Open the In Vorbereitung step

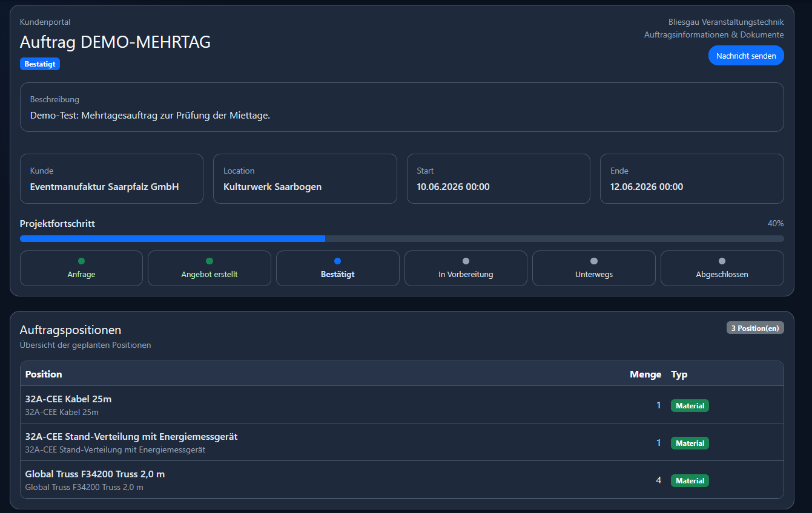pyautogui.click(x=466, y=268)
